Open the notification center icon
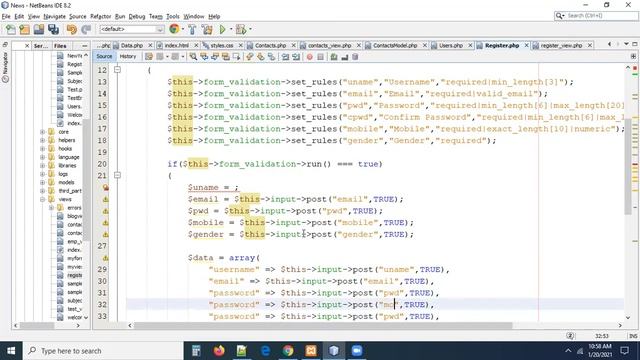Image resolution: width=640 pixels, height=360 pixels. [624, 351]
